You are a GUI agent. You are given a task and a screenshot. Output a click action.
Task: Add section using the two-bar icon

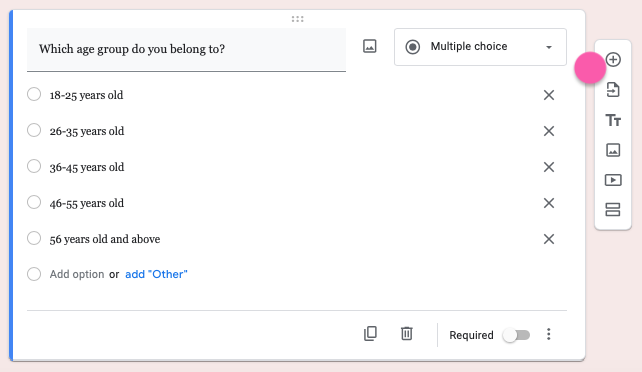[613, 210]
